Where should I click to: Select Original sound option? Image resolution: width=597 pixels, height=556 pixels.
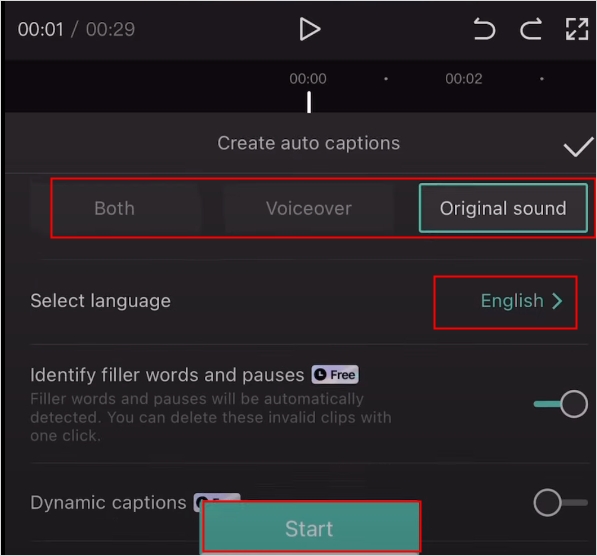click(503, 208)
